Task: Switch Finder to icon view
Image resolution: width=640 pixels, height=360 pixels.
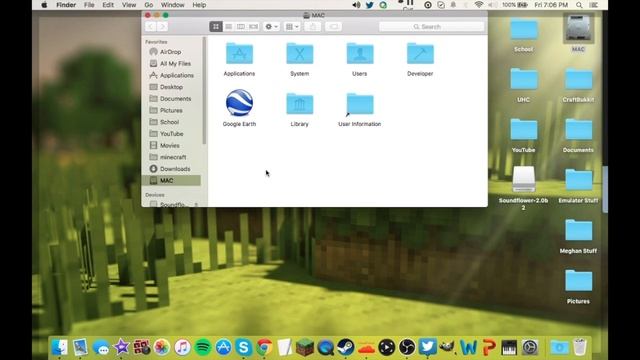Action: coord(216,27)
